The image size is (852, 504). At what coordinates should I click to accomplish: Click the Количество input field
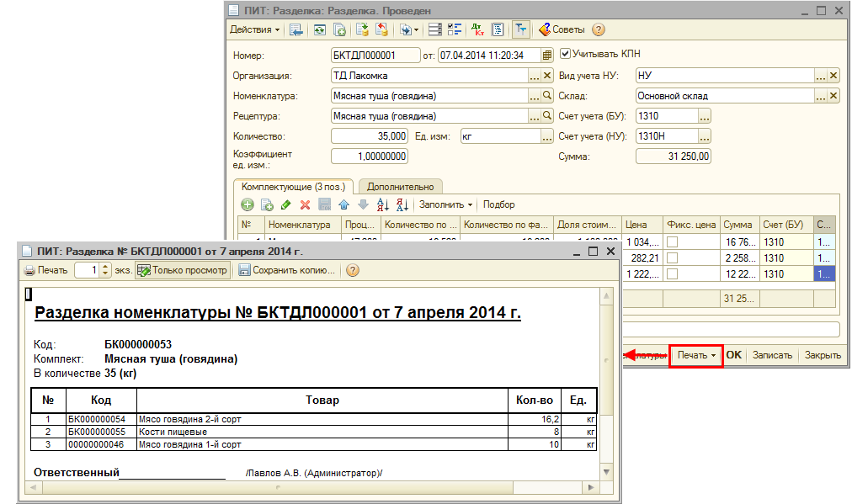pos(370,136)
